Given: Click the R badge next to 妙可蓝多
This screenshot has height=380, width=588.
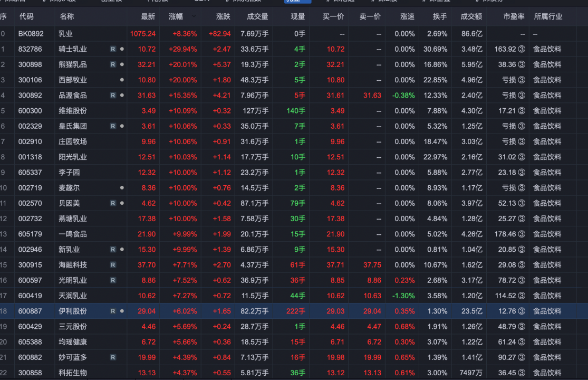Looking at the screenshot, I should [x=113, y=357].
